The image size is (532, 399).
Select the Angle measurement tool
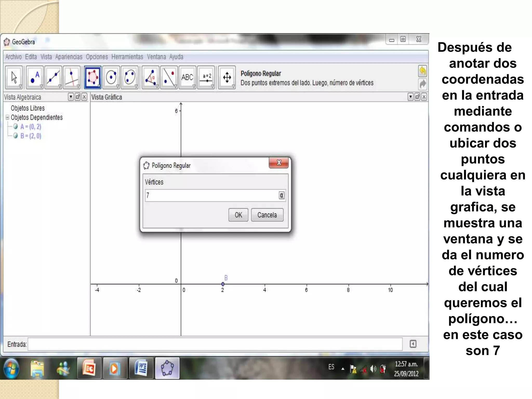(x=150, y=77)
